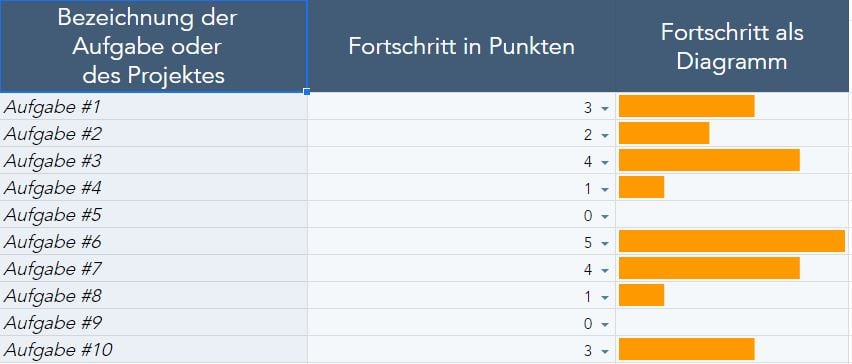Screen dimensions: 852x364
Task: Select the Aufgabe #7 name cell
Action: pos(154,268)
